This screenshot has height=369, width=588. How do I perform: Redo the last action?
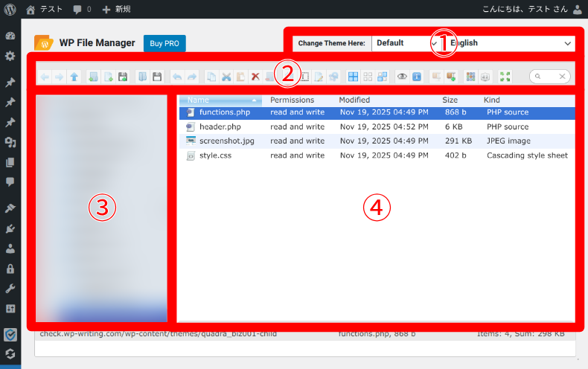(x=192, y=77)
